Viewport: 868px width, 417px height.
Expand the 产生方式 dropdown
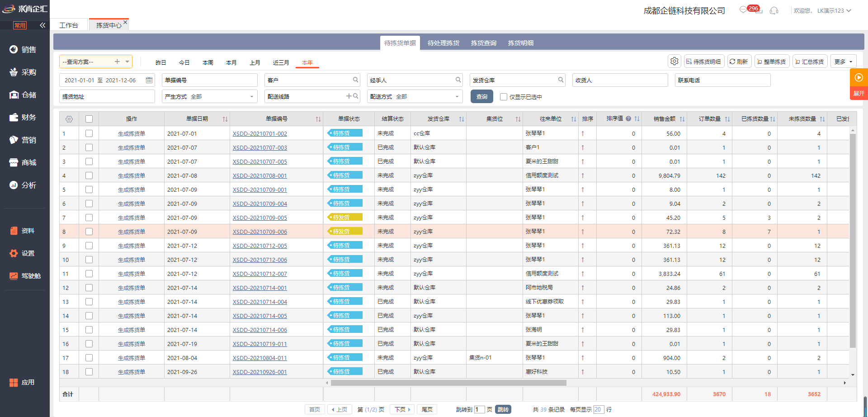pyautogui.click(x=252, y=96)
